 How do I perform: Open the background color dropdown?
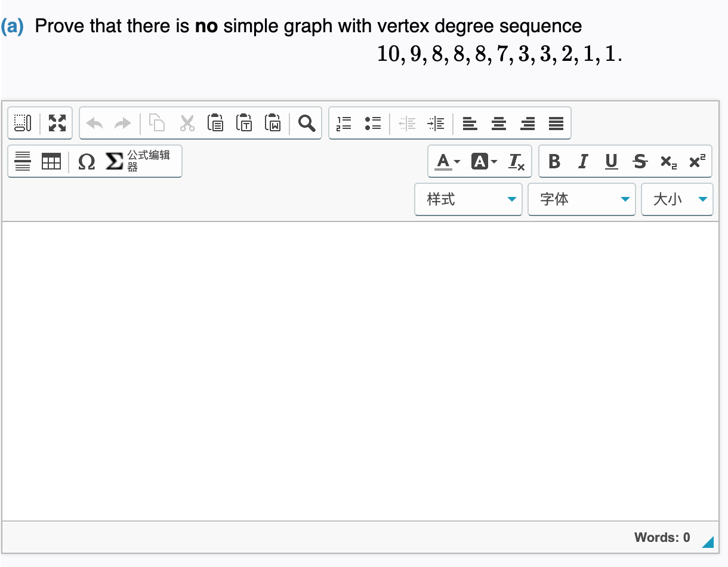tap(484, 161)
